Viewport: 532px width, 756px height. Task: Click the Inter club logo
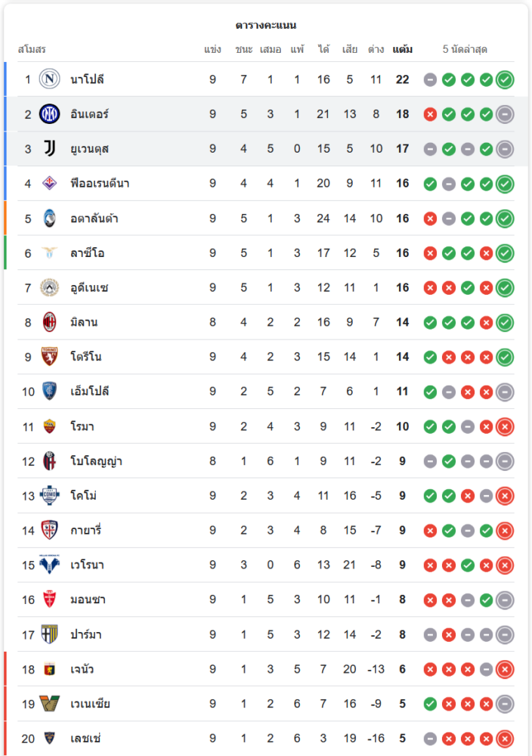point(50,114)
